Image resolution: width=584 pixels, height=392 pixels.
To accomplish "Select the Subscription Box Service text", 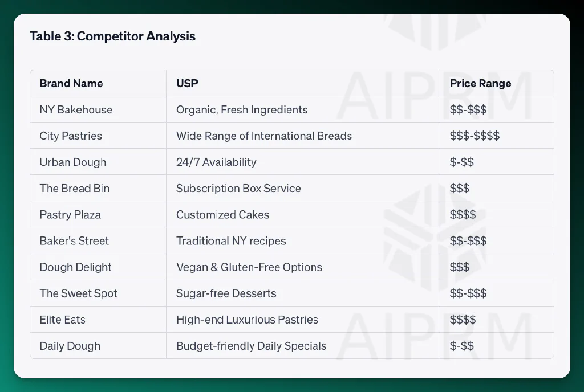I will pyautogui.click(x=238, y=188).
